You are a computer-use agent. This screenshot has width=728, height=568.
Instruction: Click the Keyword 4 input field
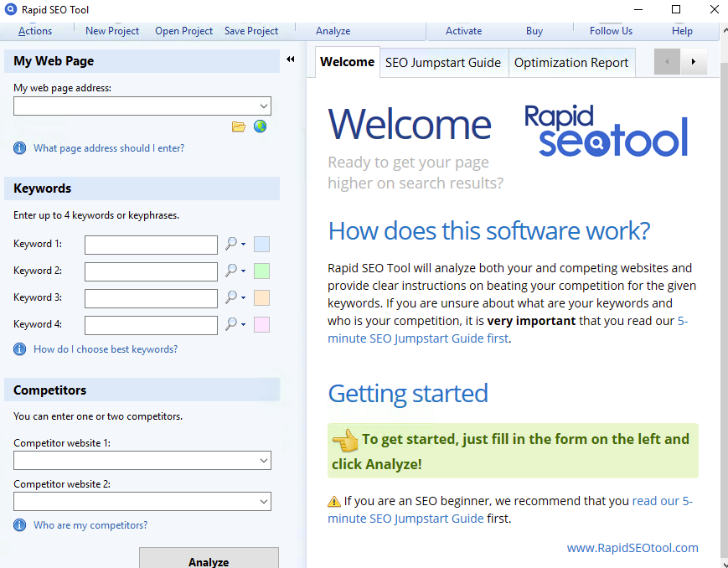151,325
